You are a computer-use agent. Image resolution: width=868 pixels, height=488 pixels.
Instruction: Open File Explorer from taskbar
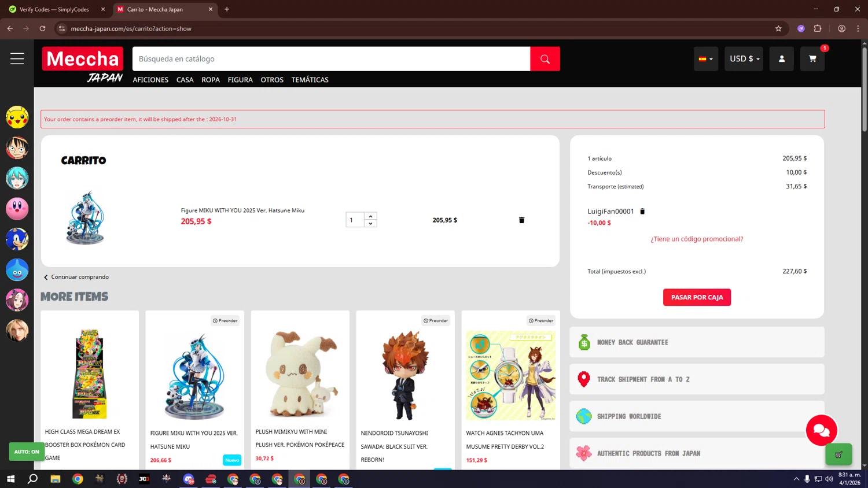[x=56, y=479]
